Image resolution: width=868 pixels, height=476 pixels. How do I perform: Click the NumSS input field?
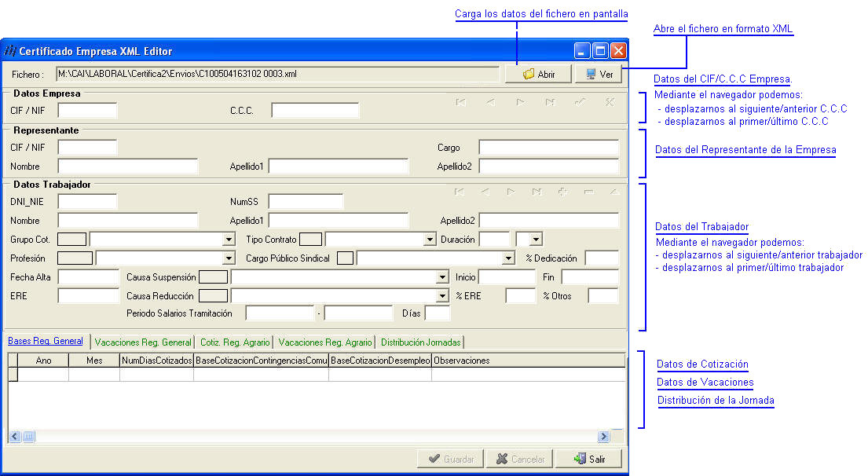tap(306, 202)
